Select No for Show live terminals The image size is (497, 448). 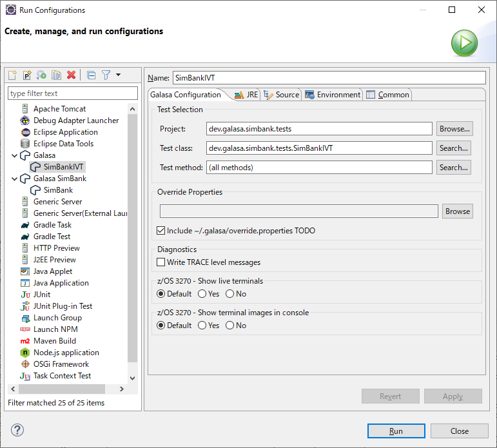[229, 294]
